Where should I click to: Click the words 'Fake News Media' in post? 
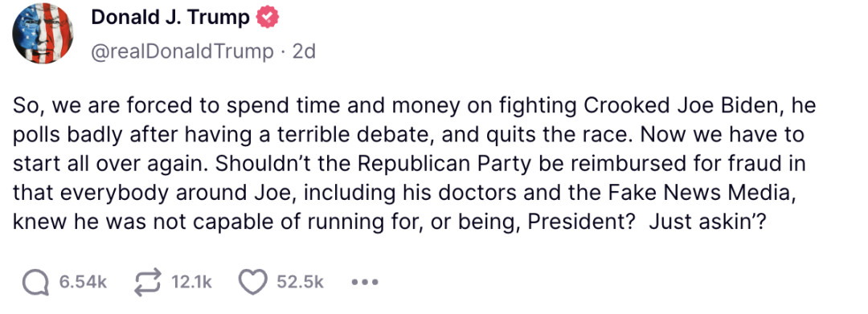tap(728, 192)
